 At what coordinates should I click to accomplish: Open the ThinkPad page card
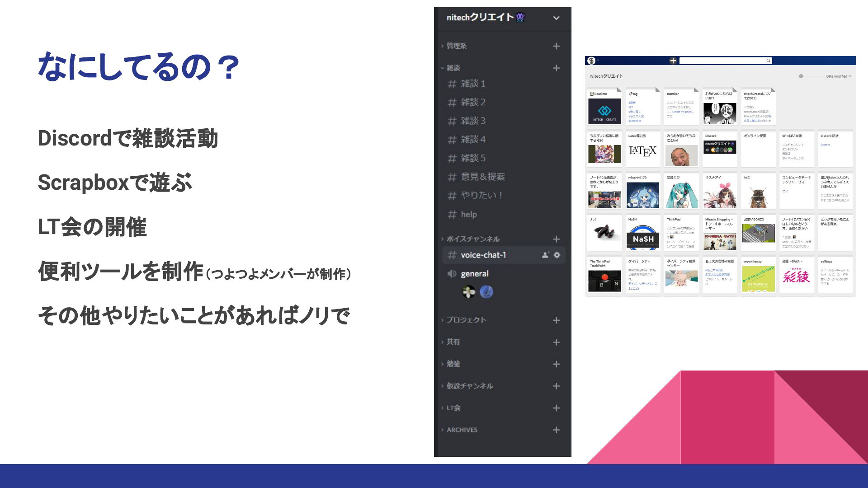[x=681, y=233]
